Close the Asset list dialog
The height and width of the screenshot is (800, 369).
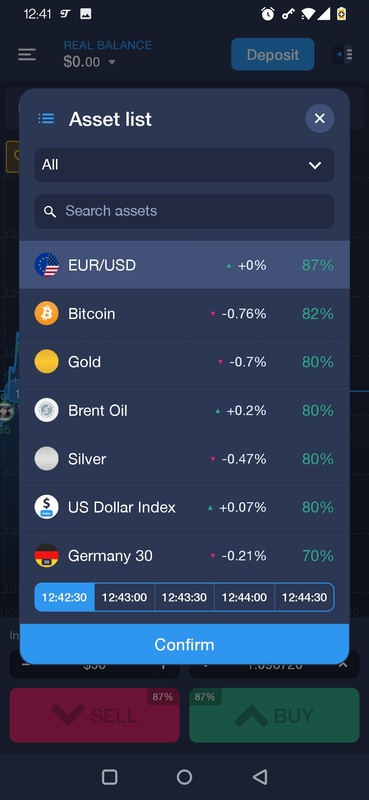tap(320, 118)
